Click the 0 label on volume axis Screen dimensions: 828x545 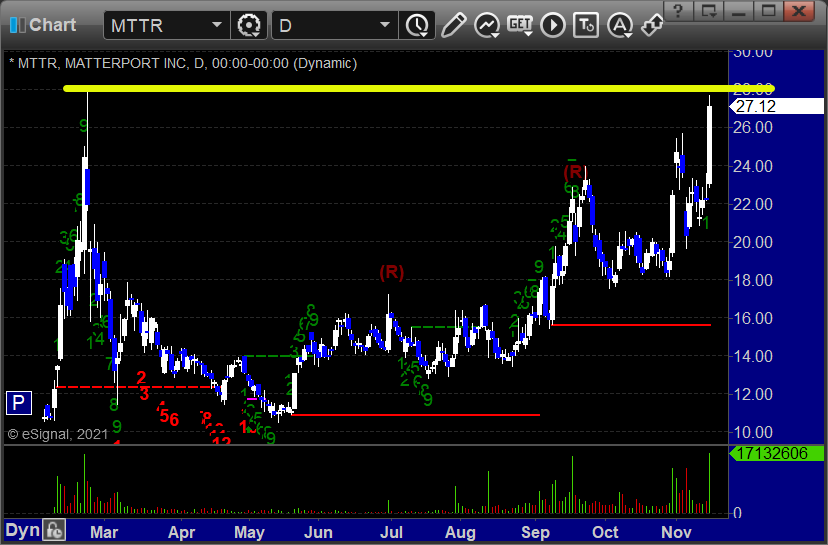[738, 512]
